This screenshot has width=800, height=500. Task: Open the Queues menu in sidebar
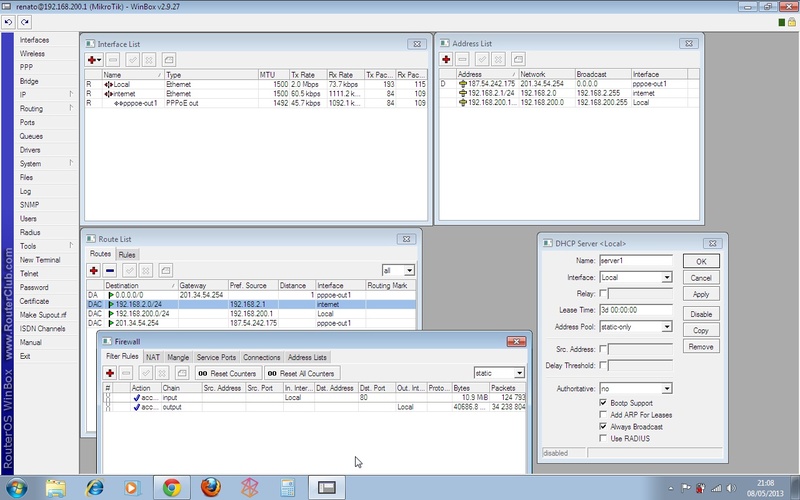coord(31,136)
